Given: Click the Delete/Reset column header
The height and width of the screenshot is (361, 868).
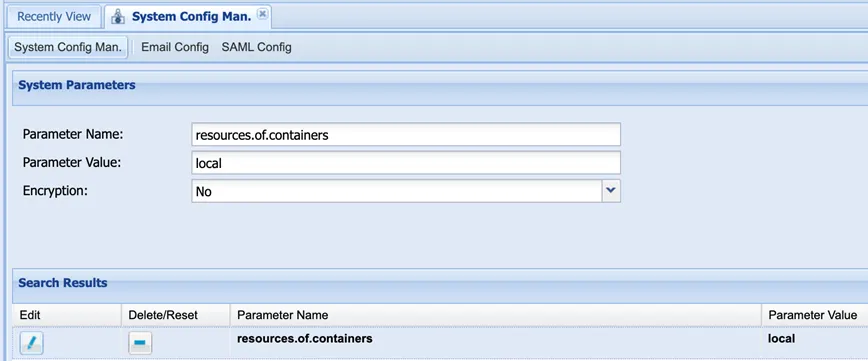Looking at the screenshot, I should coord(175,315).
